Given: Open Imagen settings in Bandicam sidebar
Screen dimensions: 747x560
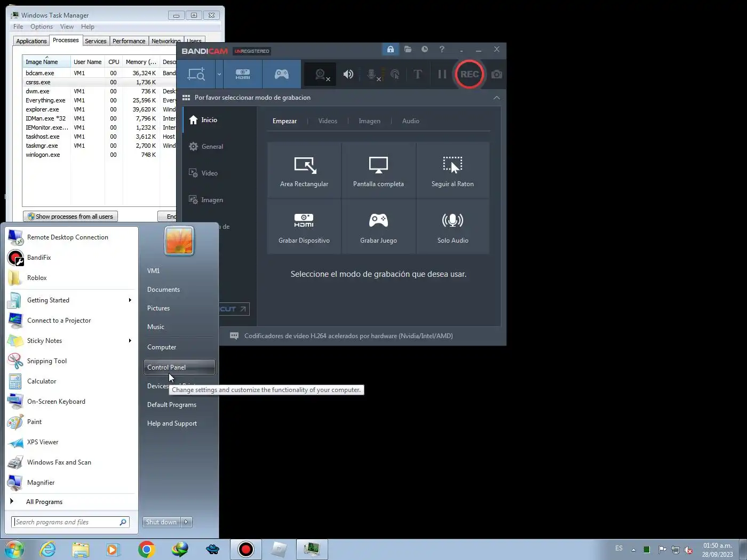Looking at the screenshot, I should tap(220, 200).
